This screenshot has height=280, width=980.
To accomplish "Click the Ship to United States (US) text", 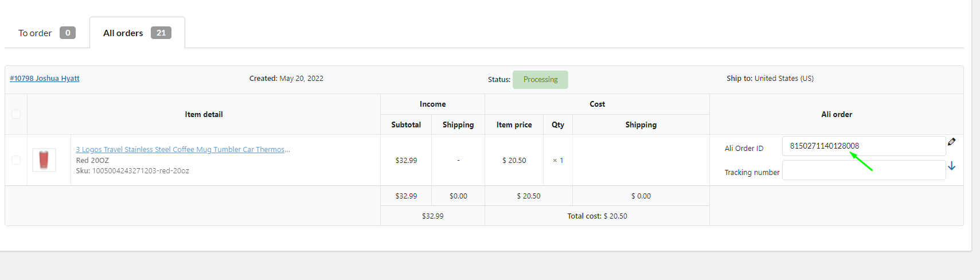I will (x=770, y=79).
